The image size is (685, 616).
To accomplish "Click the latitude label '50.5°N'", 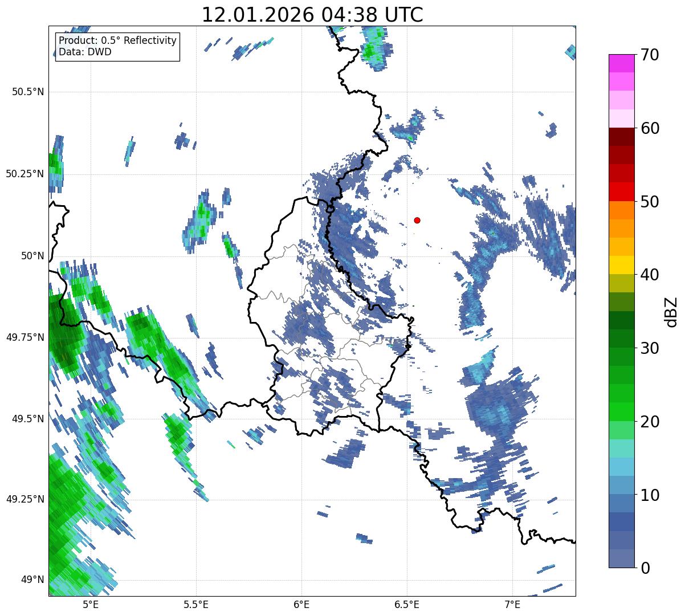I will [28, 92].
